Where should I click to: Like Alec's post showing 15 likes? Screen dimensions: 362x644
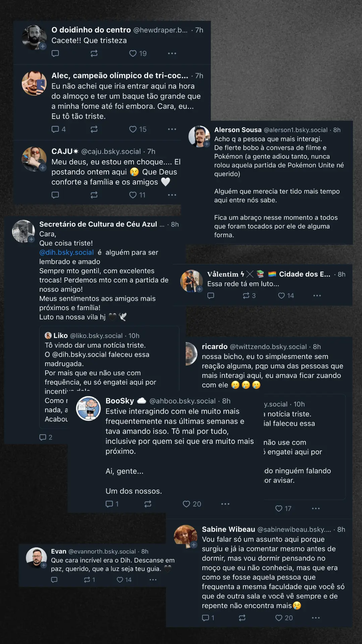click(138, 129)
